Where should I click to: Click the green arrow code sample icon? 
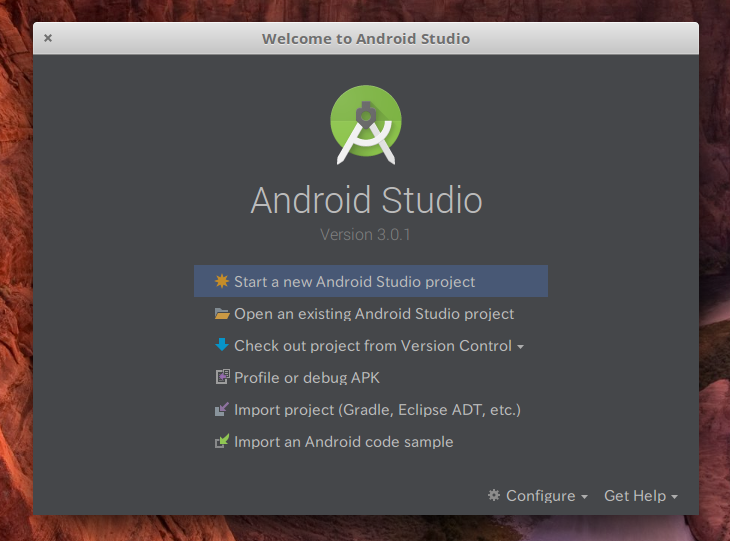[x=222, y=441]
